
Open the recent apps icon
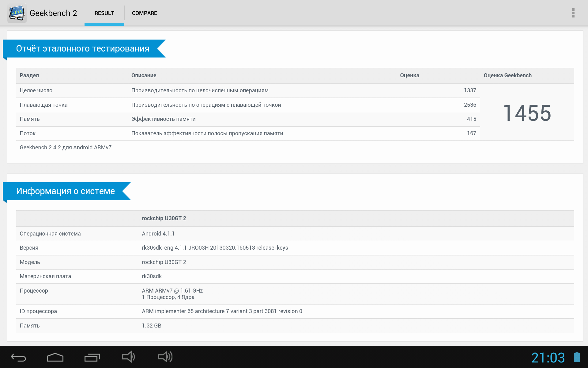(x=92, y=358)
